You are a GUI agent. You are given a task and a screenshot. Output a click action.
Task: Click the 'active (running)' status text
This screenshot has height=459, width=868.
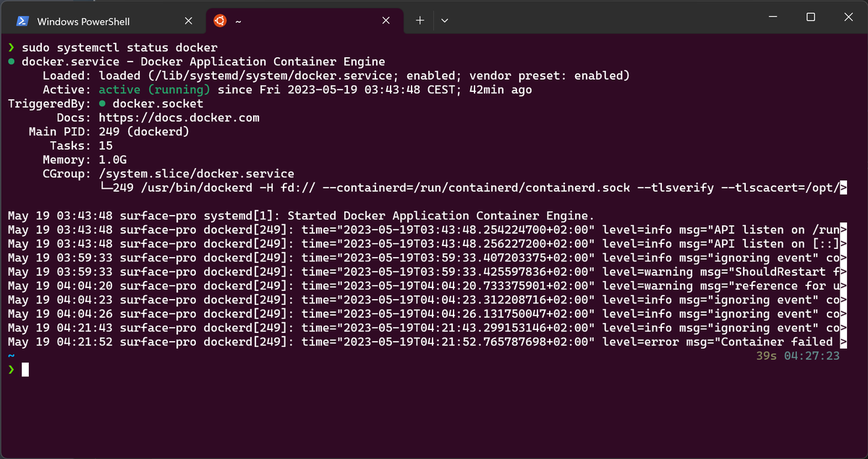click(x=155, y=90)
